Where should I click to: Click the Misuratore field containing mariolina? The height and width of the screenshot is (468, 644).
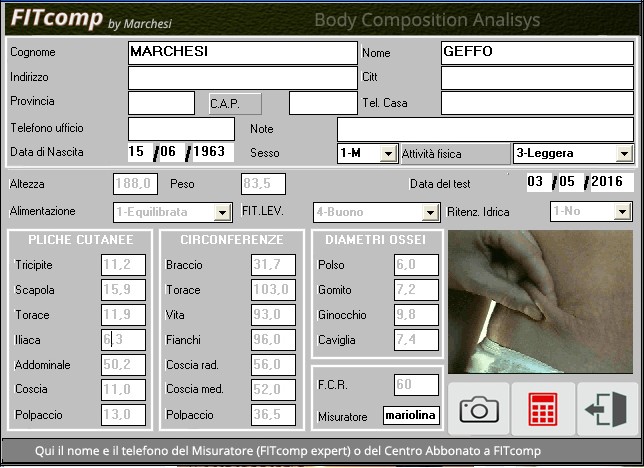coord(411,415)
